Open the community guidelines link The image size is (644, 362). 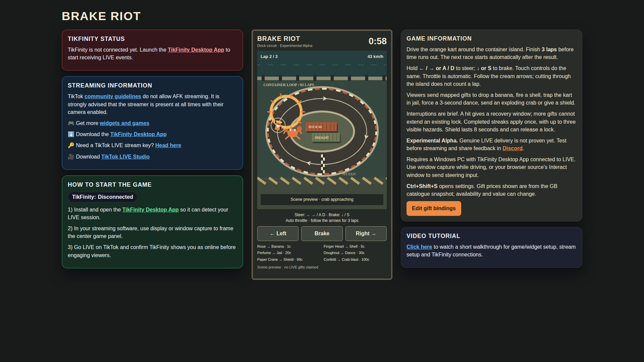tap(113, 96)
